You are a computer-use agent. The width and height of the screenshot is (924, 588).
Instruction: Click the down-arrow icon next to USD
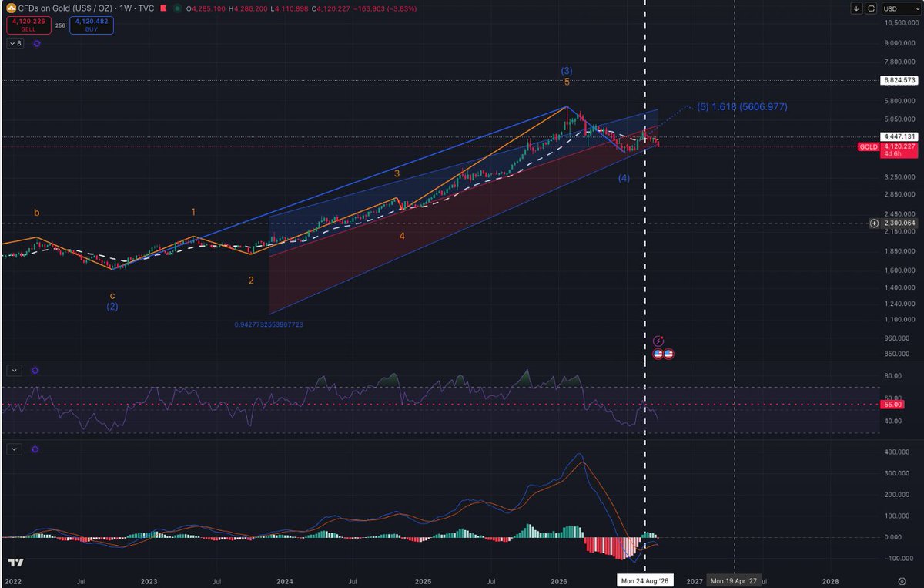tap(856, 8)
